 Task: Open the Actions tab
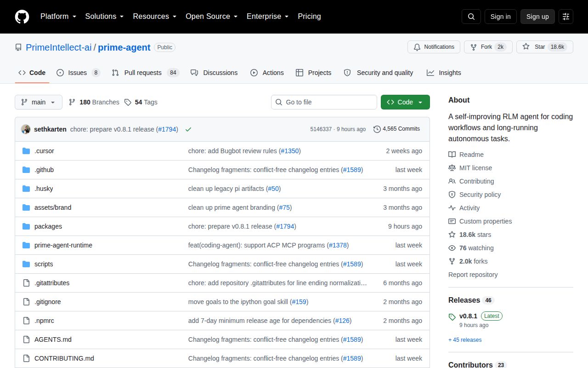tap(267, 73)
